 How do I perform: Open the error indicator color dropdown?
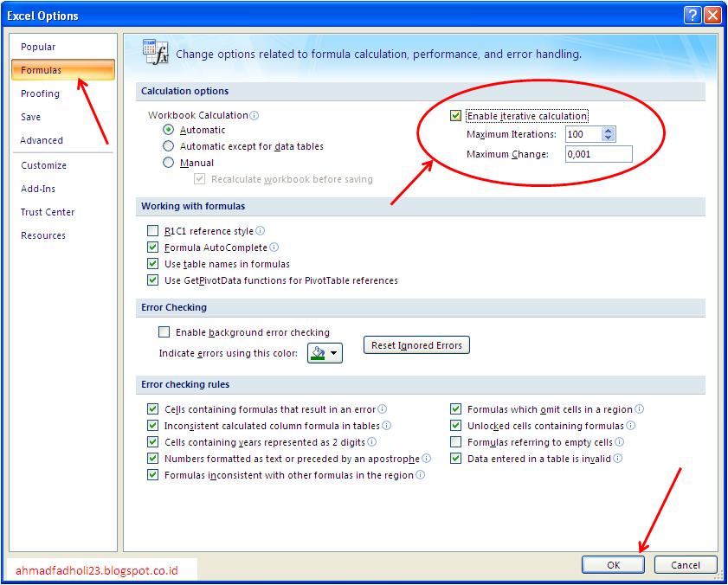click(x=334, y=352)
